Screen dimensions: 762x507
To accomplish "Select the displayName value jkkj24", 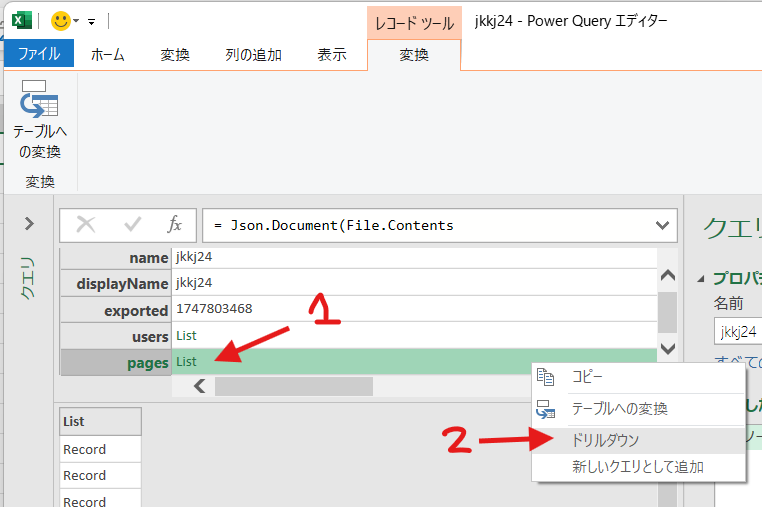I will click(x=194, y=283).
